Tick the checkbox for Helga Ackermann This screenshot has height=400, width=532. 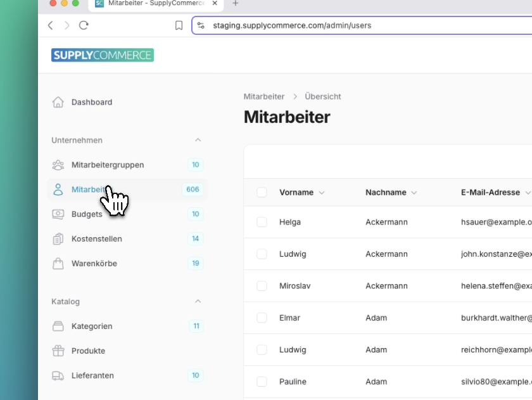262,222
